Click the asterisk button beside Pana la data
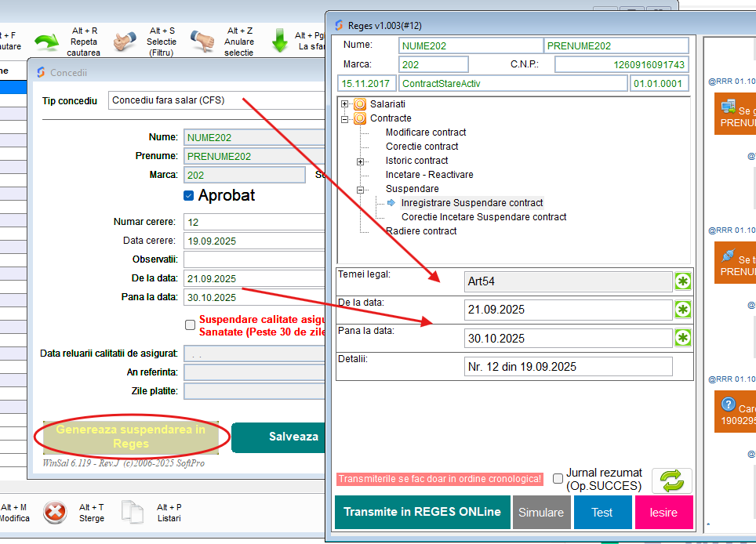Image resolution: width=756 pixels, height=544 pixels. 683,338
